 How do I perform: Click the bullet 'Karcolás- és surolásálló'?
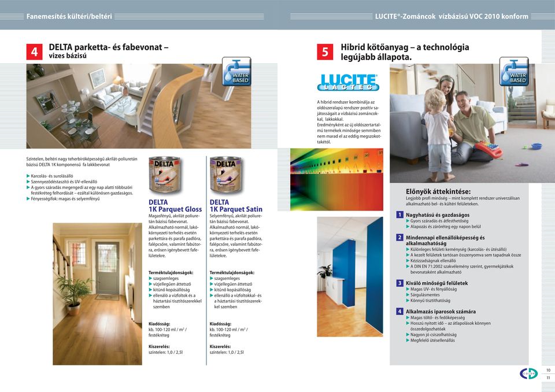[x=51, y=176]
